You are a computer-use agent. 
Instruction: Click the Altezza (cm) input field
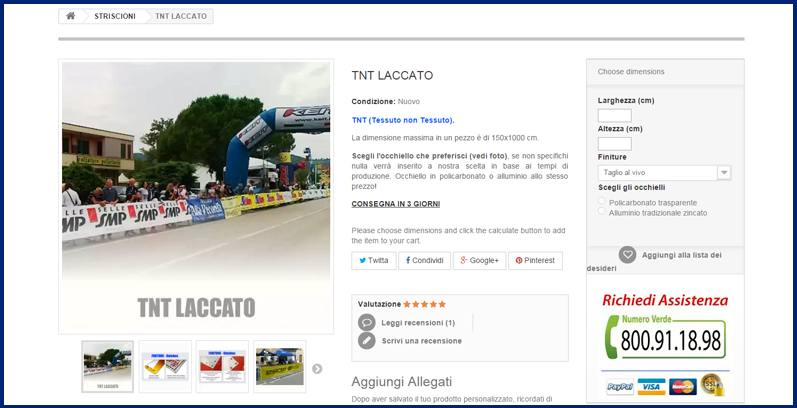pos(614,143)
